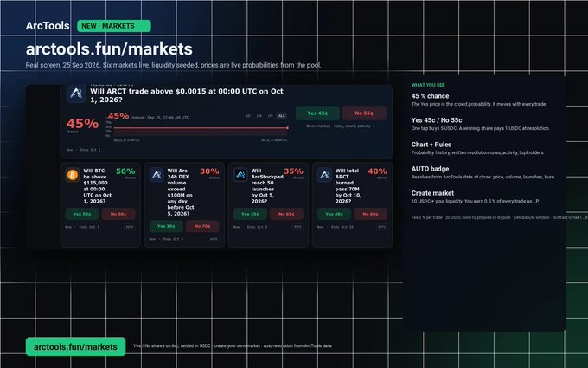The image size is (588, 368).
Task: Buy No 65¢ on ArcStockpad launches card
Action: (286, 214)
